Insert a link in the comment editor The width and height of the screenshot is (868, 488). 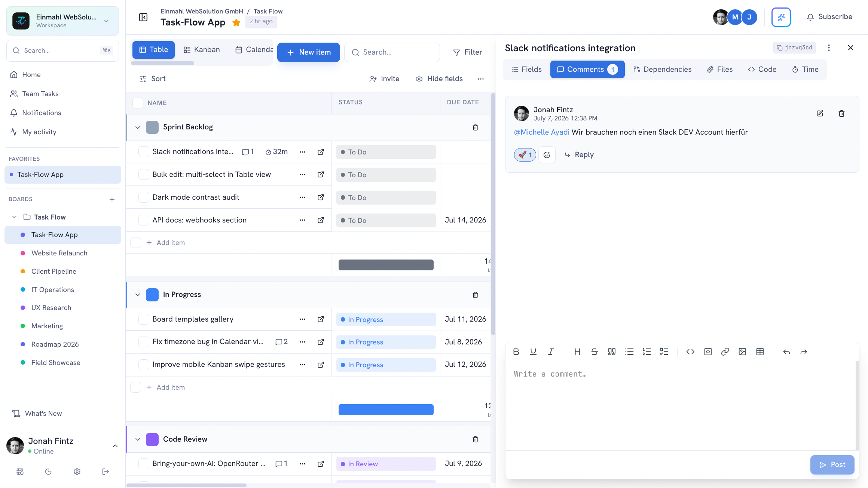pos(725,352)
